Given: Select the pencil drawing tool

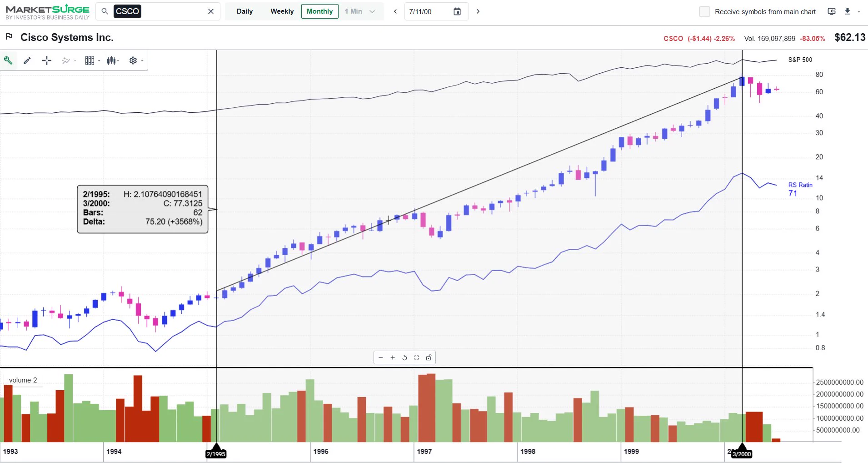Looking at the screenshot, I should 27,60.
